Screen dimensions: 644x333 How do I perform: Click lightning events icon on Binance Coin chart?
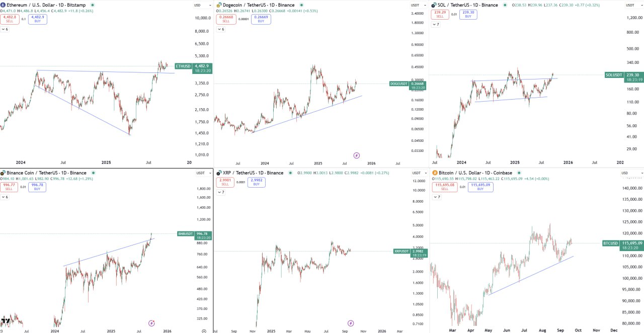pos(151,323)
